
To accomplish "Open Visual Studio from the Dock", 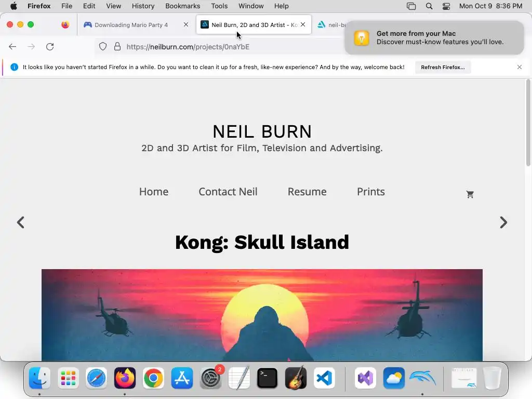I will pyautogui.click(x=365, y=378).
